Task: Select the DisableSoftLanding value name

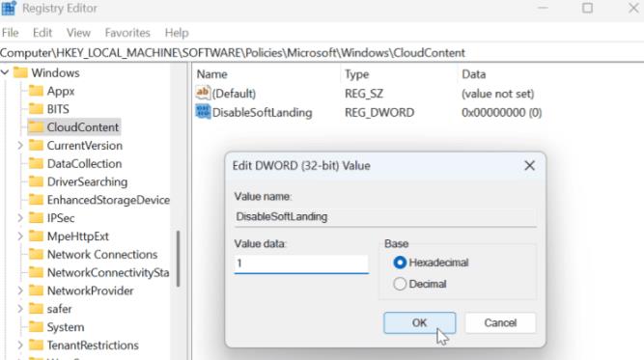Action: click(x=262, y=112)
